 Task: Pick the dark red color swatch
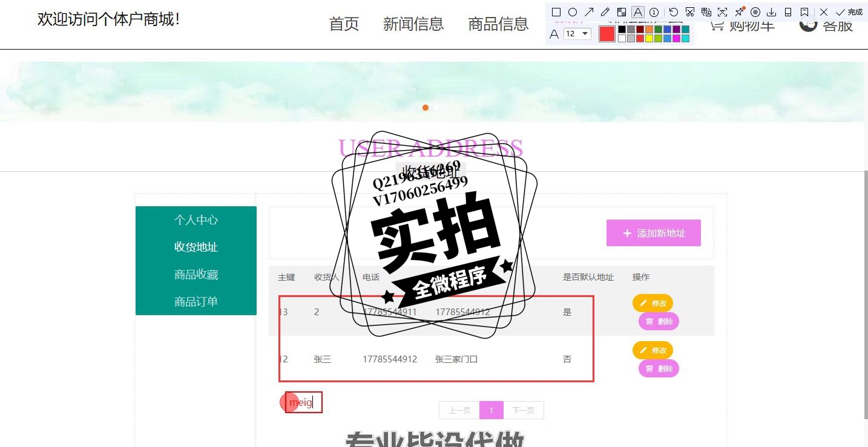coord(640,29)
